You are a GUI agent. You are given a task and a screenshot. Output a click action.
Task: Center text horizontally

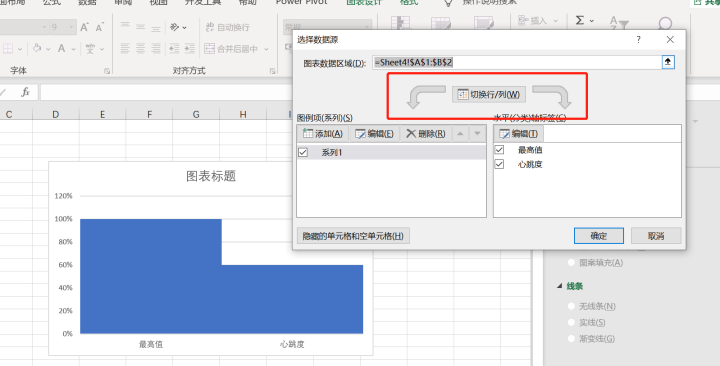click(x=141, y=48)
